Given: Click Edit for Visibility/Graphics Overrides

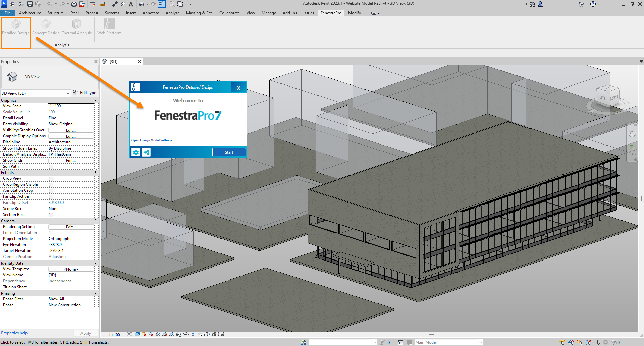Looking at the screenshot, I should (71, 130).
